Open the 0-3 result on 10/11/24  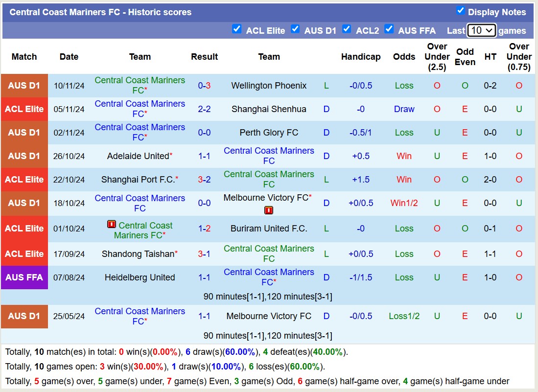pyautogui.click(x=204, y=86)
